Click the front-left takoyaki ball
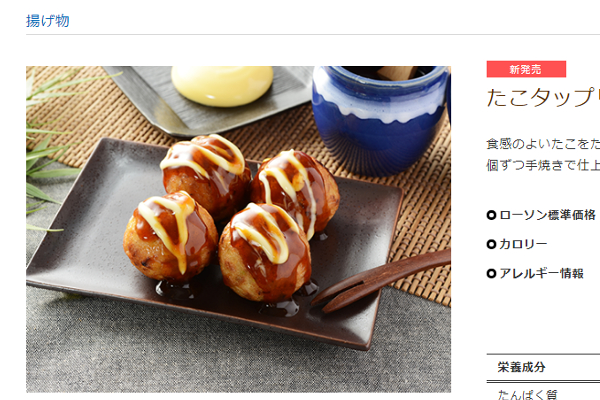600x400 pixels. tap(170, 237)
